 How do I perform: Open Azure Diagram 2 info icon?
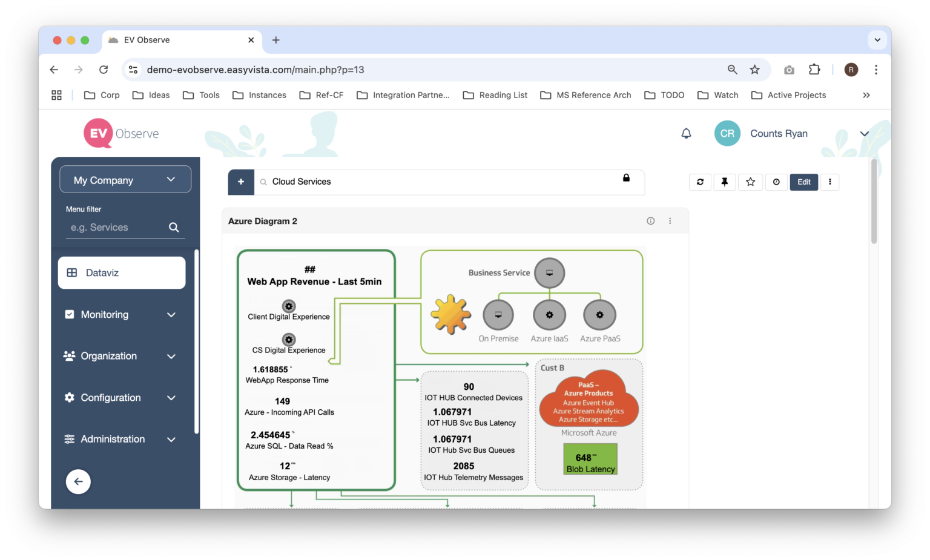point(650,221)
